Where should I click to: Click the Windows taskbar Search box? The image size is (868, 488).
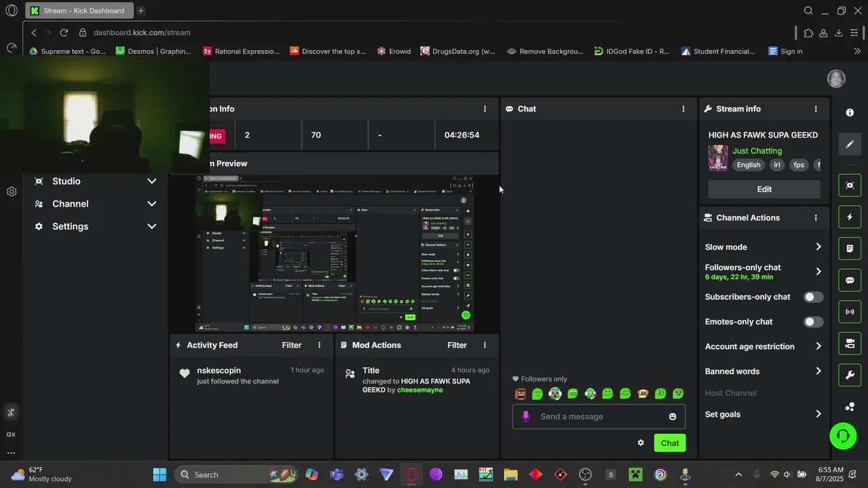point(235,474)
